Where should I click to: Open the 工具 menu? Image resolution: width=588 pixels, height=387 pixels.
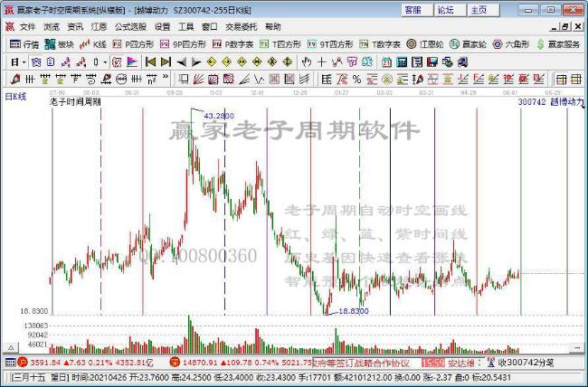[186, 26]
